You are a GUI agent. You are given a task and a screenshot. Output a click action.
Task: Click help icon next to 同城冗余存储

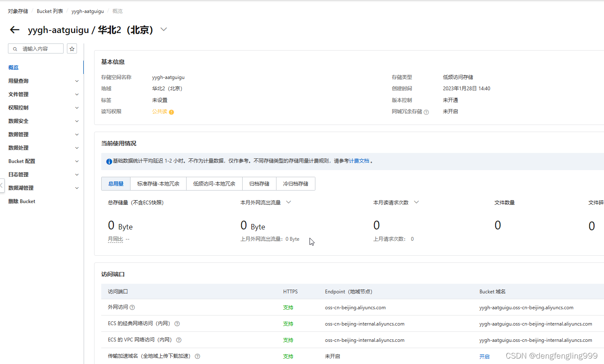(426, 112)
